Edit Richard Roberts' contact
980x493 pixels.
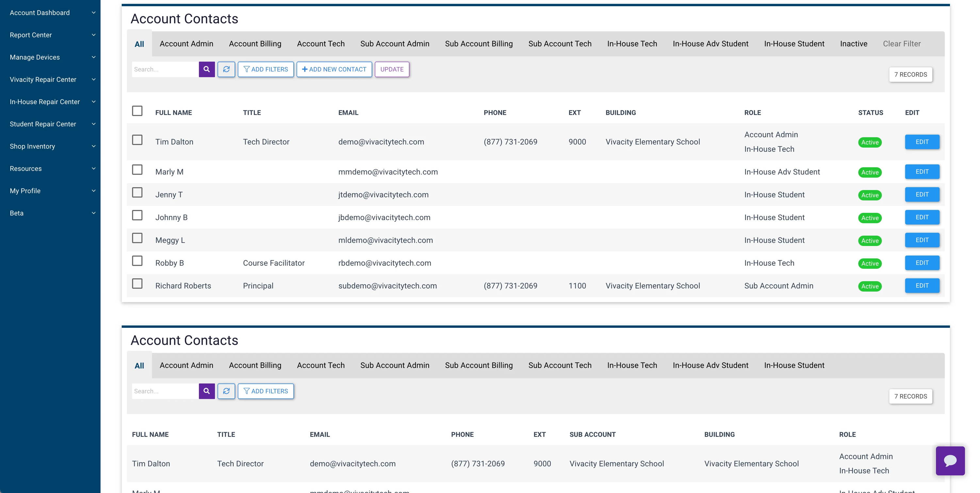(922, 285)
